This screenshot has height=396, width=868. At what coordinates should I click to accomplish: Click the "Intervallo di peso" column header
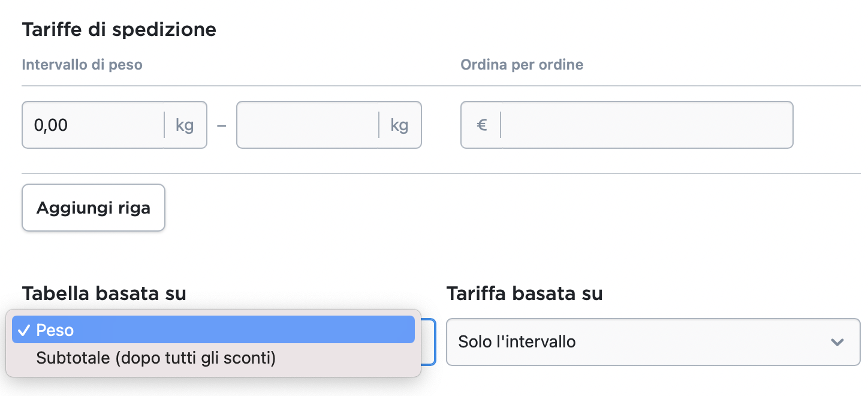tap(82, 65)
